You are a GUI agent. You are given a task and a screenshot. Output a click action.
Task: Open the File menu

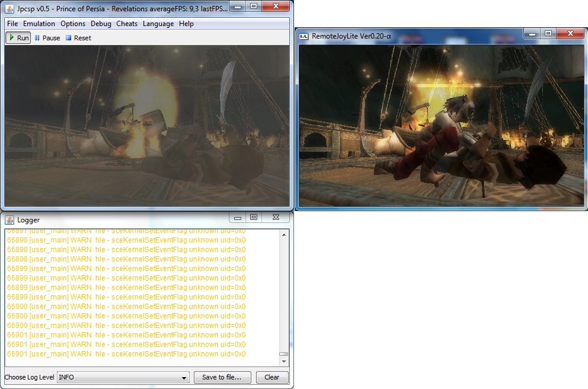12,24
